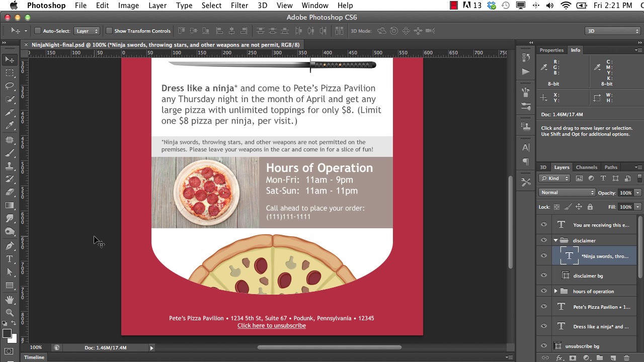
Task: Click the filter for type layers icon
Action: 603,178
